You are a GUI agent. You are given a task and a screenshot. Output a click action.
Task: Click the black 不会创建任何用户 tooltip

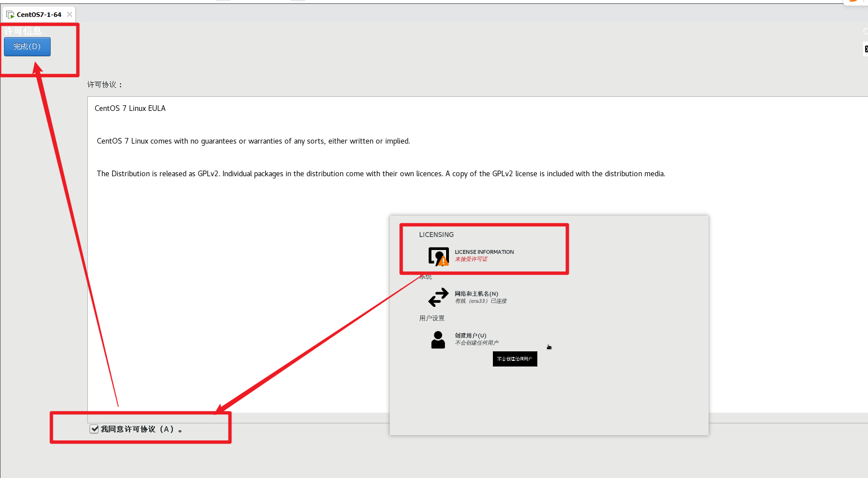pyautogui.click(x=514, y=359)
